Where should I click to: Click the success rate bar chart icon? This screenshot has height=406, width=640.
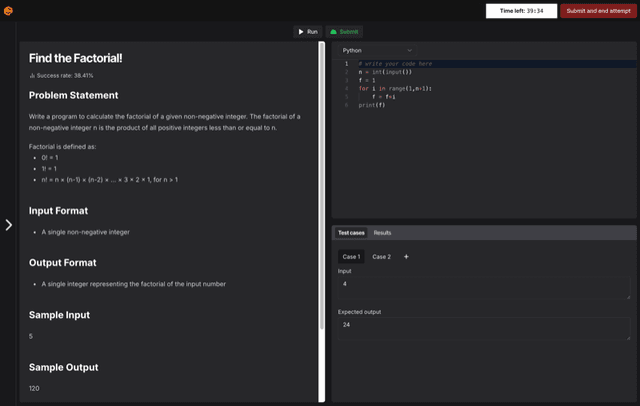coord(32,75)
